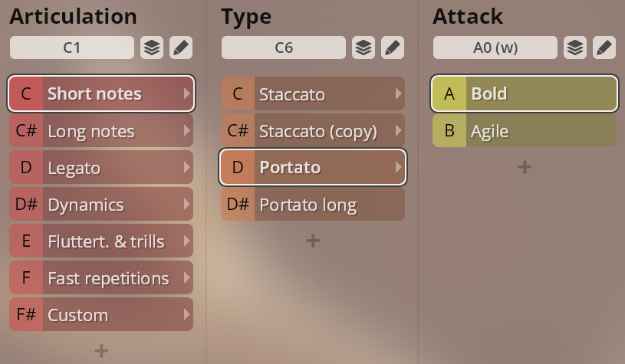Click the red C# key swatch for Long notes
Screen dimensions: 625x364
click(x=26, y=131)
